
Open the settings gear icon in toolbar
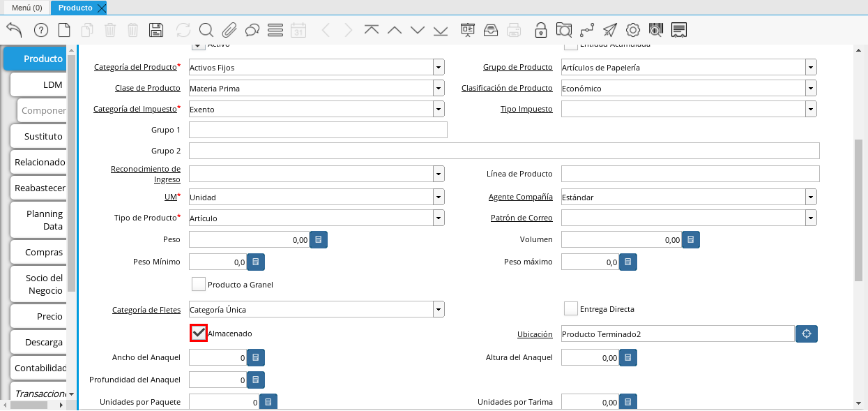coord(633,30)
